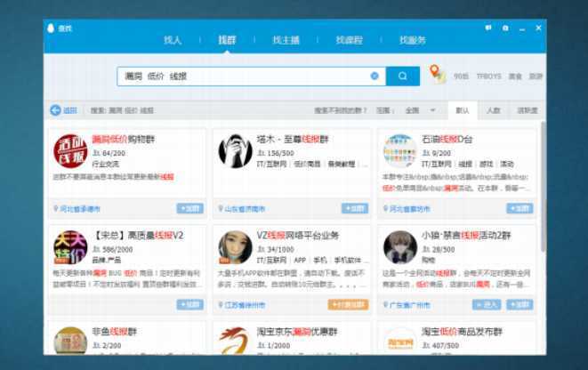Open group title 淘宝京东漏洞优惠群
Viewport: 588px width, 370px height.
coord(297,332)
